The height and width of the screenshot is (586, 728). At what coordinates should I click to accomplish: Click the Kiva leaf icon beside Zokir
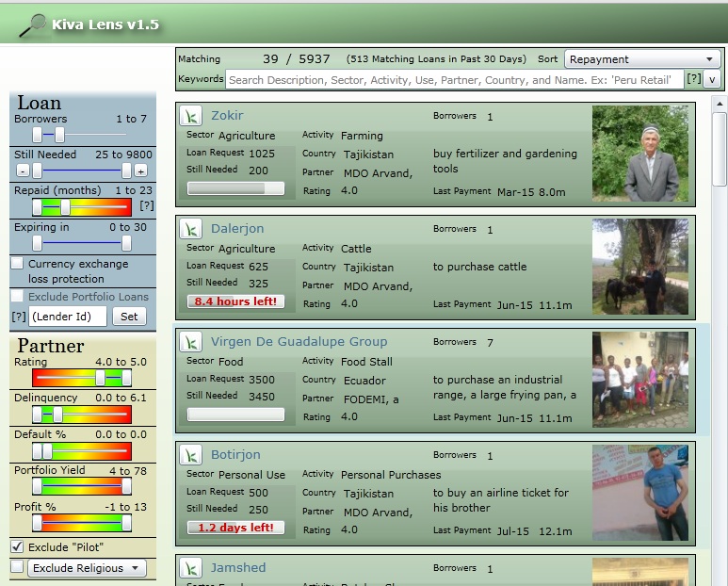[x=191, y=116]
